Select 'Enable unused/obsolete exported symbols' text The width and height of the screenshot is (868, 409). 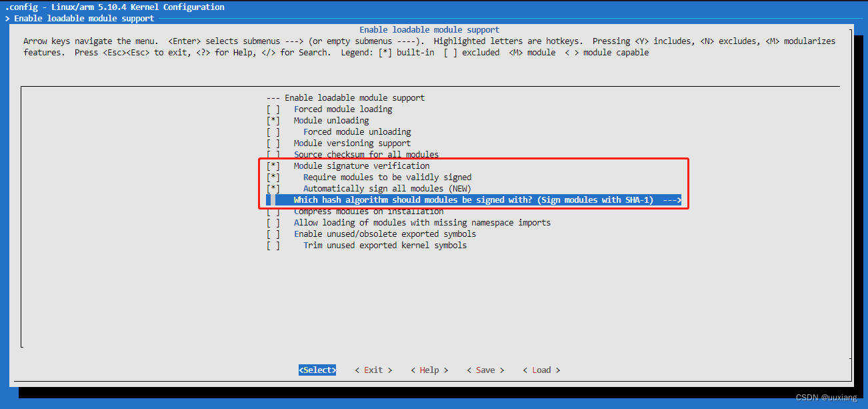385,234
